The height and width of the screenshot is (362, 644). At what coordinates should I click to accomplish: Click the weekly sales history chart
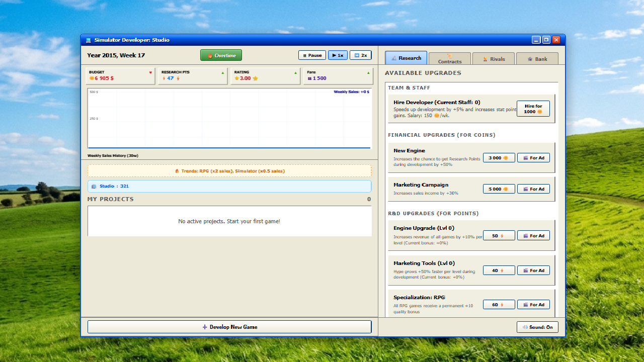click(229, 119)
